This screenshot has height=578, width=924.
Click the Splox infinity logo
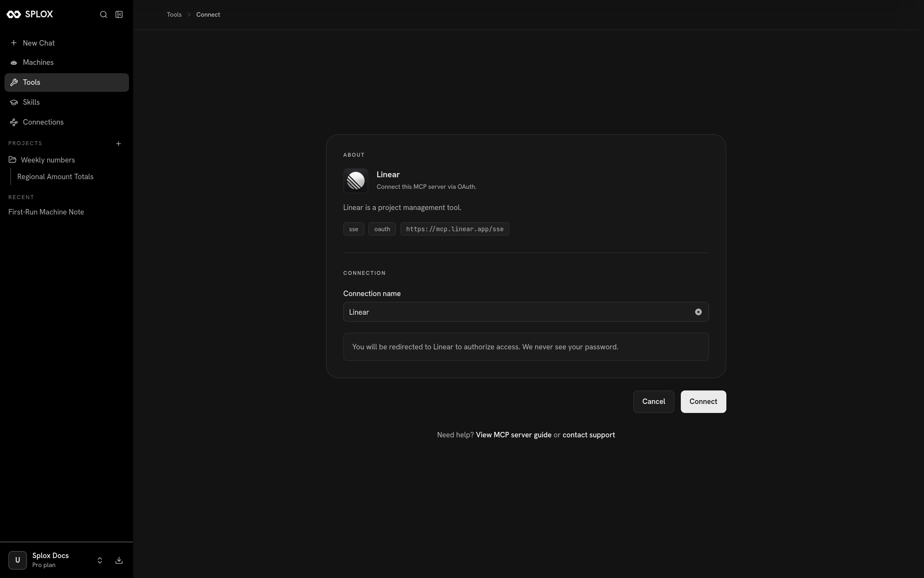tap(14, 14)
